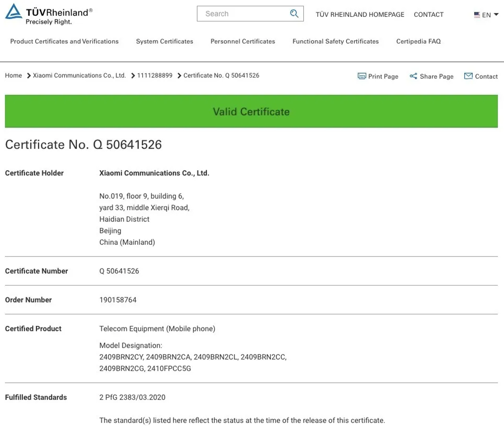
Task: Visit TÜV Rheinland Homepage link
Action: [360, 15]
